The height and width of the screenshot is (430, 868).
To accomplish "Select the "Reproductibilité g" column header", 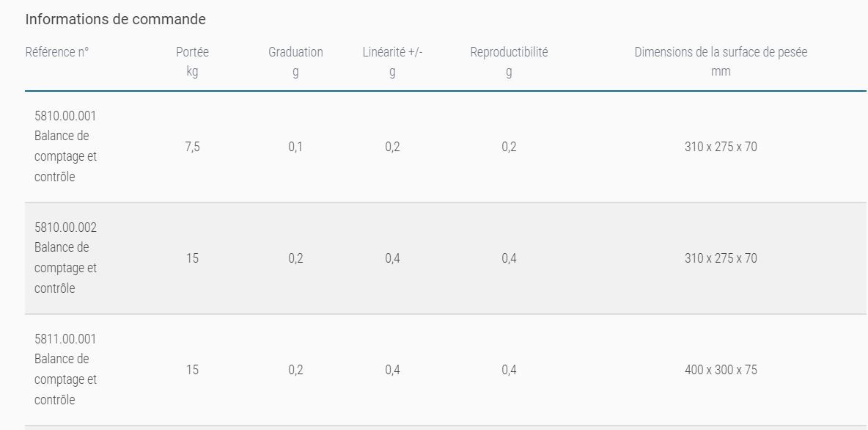I will 509,62.
